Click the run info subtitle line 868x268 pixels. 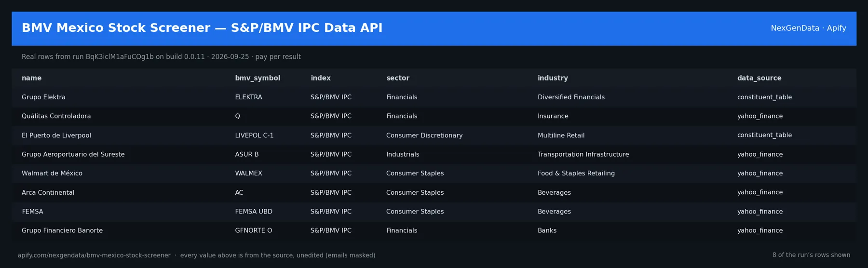161,57
